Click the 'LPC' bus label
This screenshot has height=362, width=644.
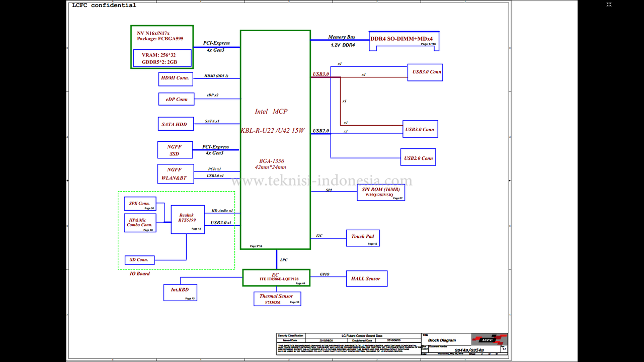point(284,260)
